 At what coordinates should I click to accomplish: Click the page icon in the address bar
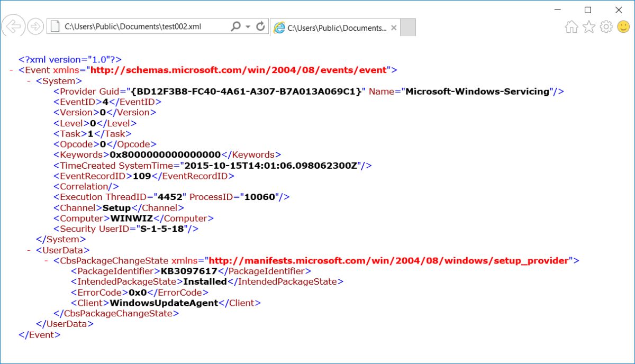[55, 26]
